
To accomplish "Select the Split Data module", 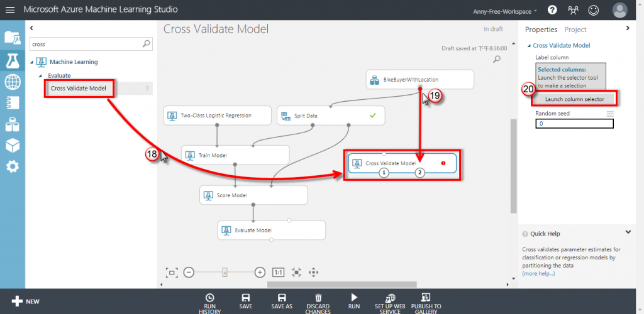I will [x=331, y=115].
